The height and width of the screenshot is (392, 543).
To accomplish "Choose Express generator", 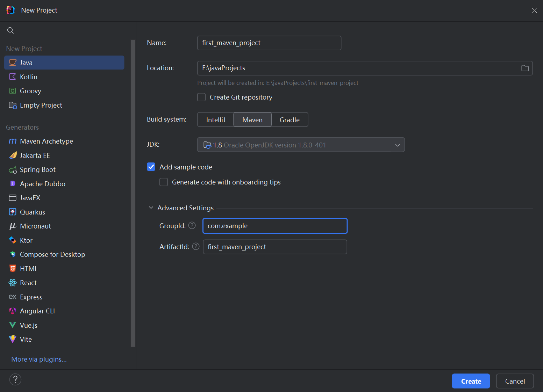I will (64, 297).
